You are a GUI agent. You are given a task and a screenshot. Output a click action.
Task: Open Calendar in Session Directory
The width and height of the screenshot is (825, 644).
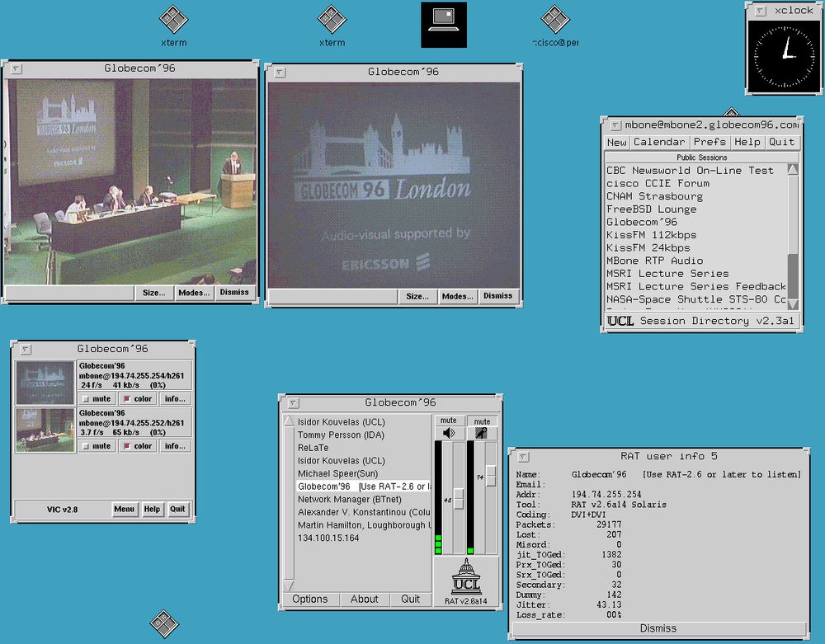coord(659,142)
